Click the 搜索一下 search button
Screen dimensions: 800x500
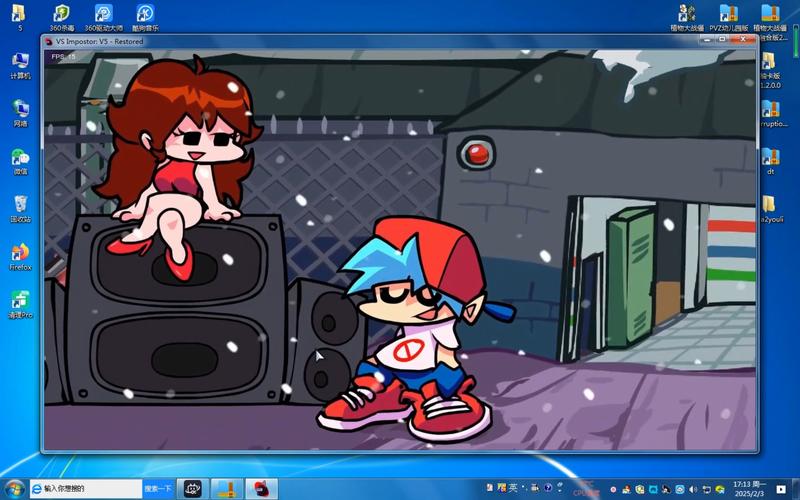(158, 489)
